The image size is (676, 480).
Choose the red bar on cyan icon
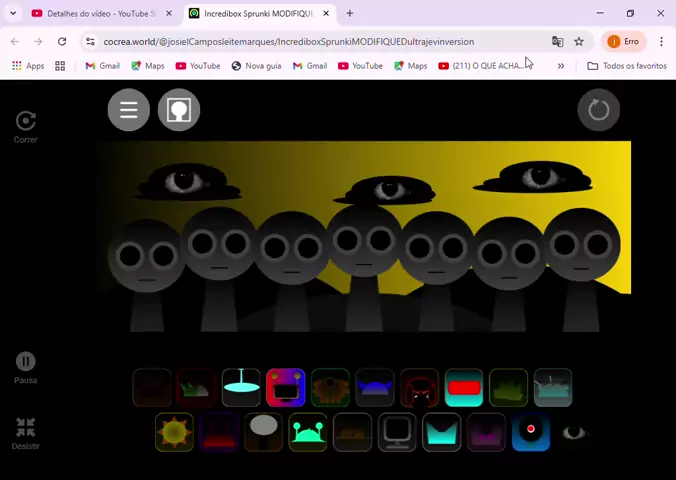464,388
